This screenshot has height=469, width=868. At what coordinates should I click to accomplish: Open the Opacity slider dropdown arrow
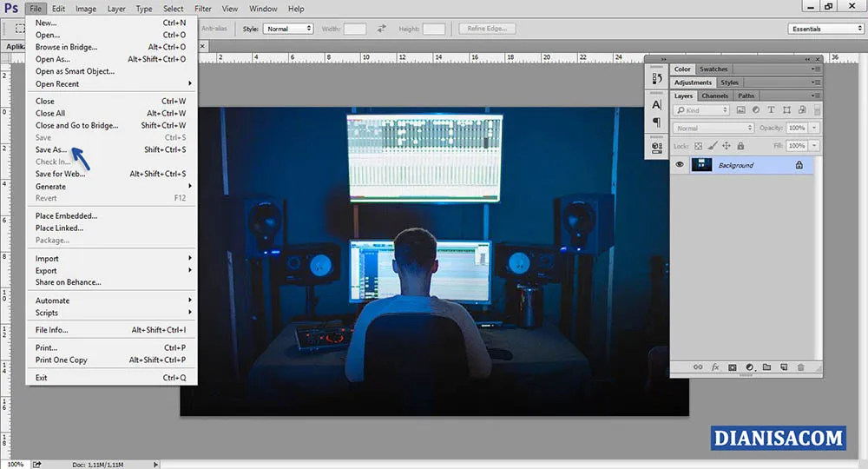pyautogui.click(x=814, y=128)
